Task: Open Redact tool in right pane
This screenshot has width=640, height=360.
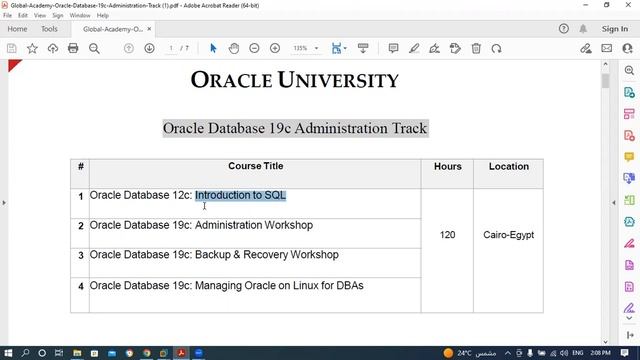Action: (x=629, y=244)
